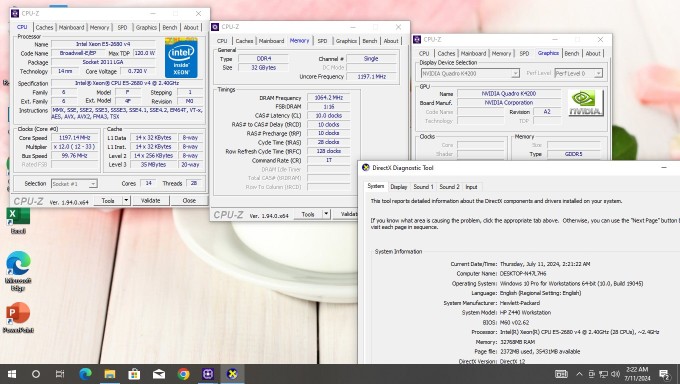
Task: Open Graphics tab in the Memory window
Action: tap(346, 41)
